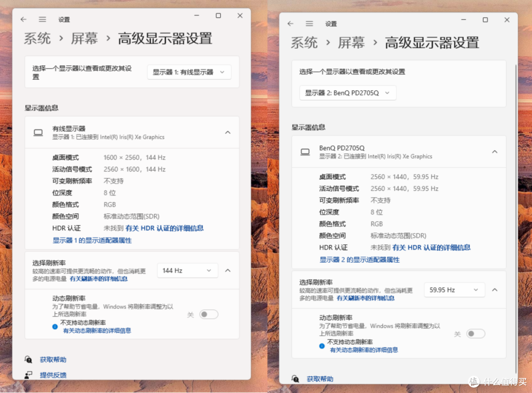Image resolution: width=532 pixels, height=393 pixels.
Task: Open 有关刷新率的详细信息 link in left window
Action: [x=99, y=279]
